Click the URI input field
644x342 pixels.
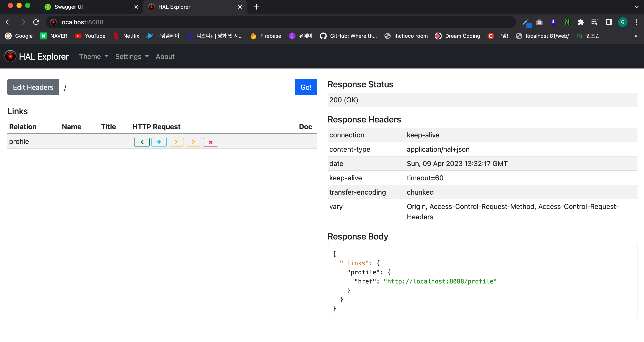177,87
